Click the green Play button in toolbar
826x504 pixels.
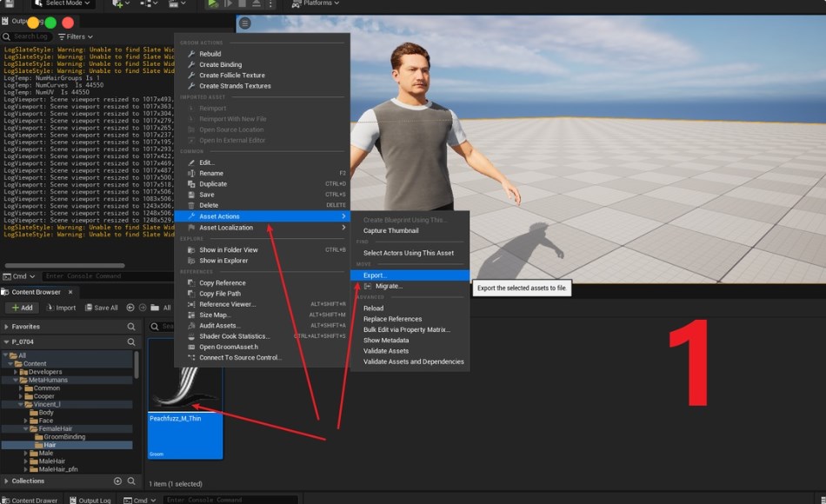point(212,4)
